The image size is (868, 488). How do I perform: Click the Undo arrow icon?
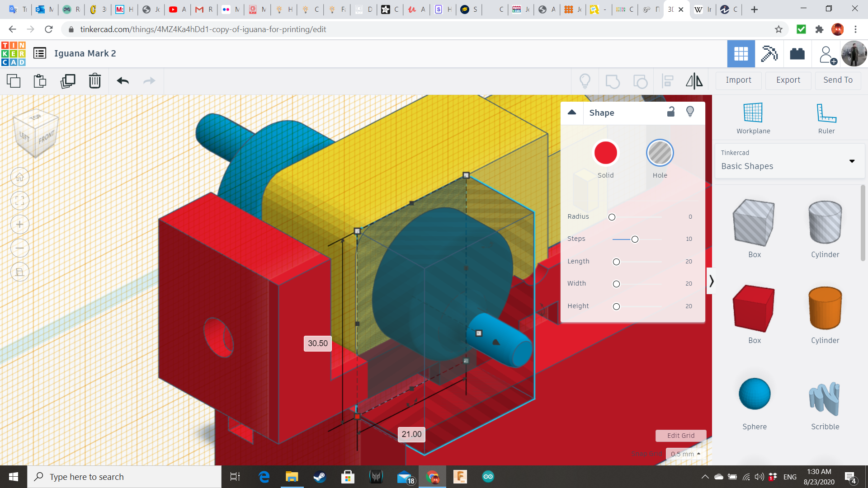tap(123, 81)
